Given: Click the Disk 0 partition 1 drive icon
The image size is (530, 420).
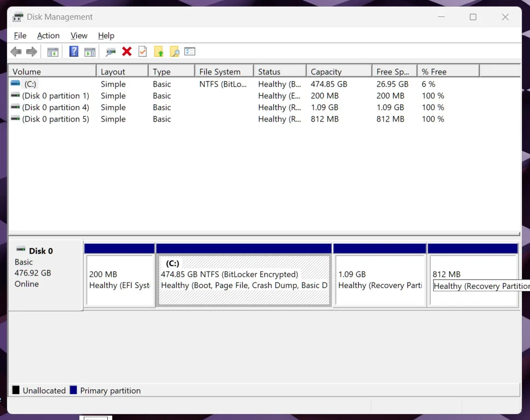Looking at the screenshot, I should point(15,95).
